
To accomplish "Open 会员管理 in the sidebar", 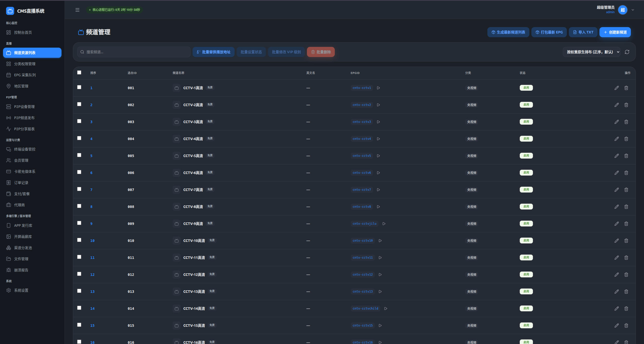I will coord(32,160).
